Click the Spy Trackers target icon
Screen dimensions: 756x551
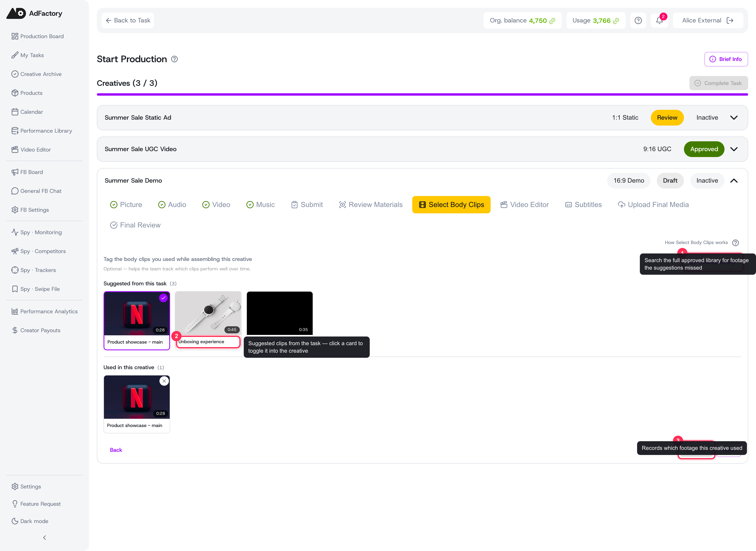[x=15, y=270]
